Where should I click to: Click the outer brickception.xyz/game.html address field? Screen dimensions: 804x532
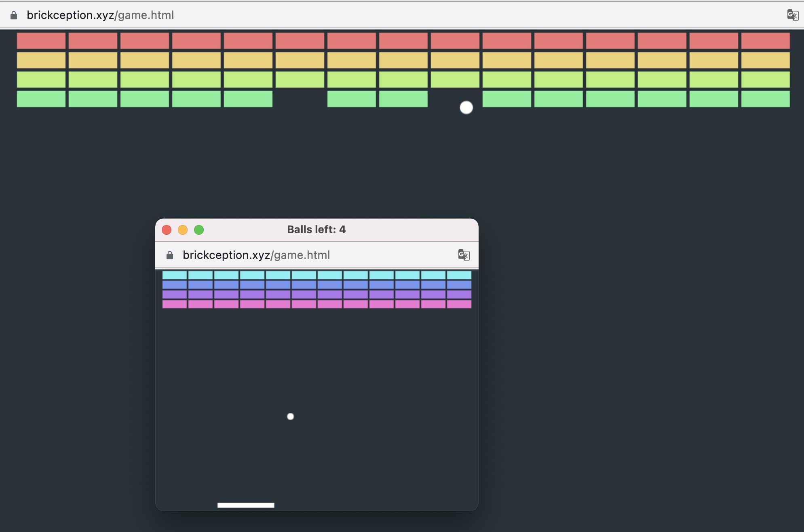coord(100,15)
